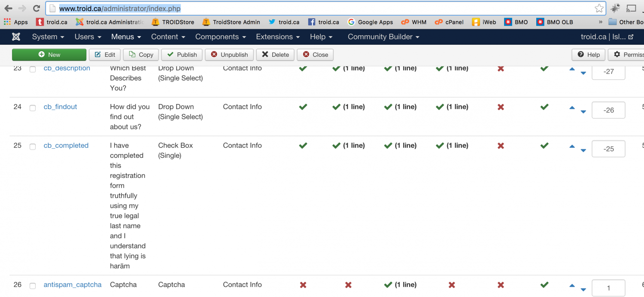644x297 pixels.
Task: Click the order field showing -25
Action: [608, 149]
